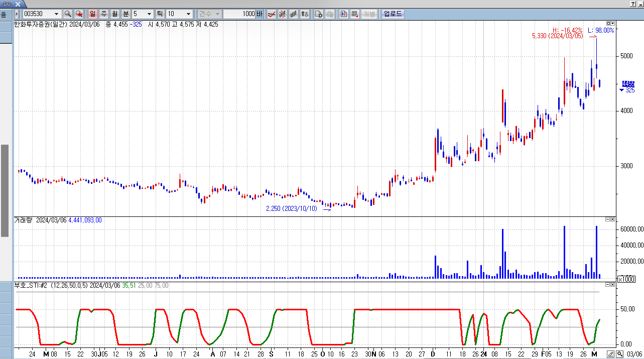Click the bar chart type icon
Screen dimensions: 644x359
[294, 14]
